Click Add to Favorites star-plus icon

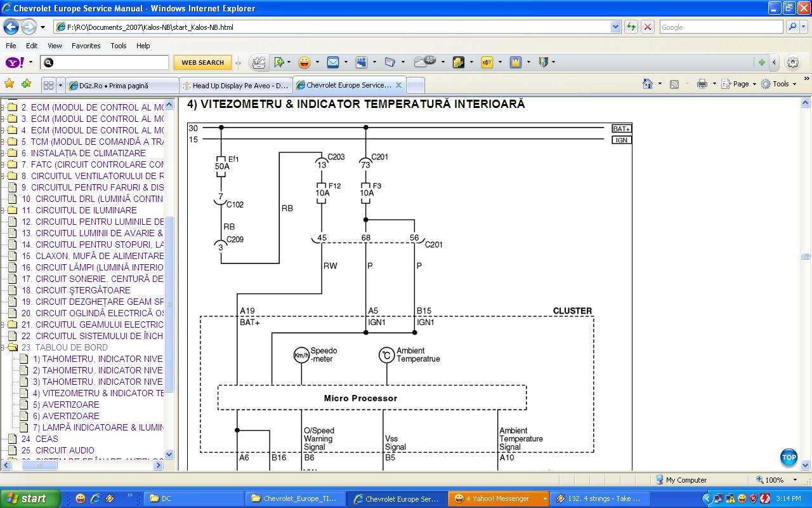click(x=26, y=84)
